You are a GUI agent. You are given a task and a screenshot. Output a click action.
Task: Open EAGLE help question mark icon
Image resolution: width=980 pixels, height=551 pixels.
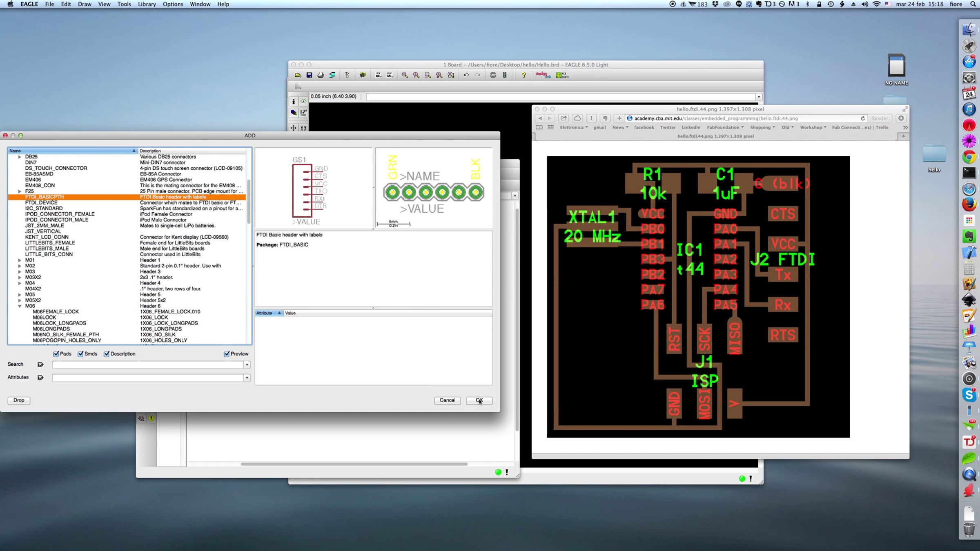click(523, 75)
